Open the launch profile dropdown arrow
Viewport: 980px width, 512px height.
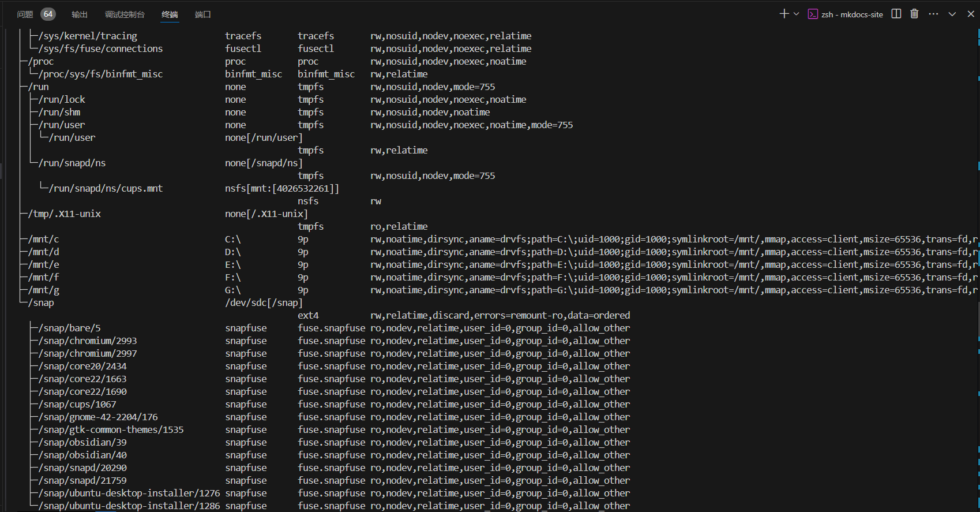797,14
